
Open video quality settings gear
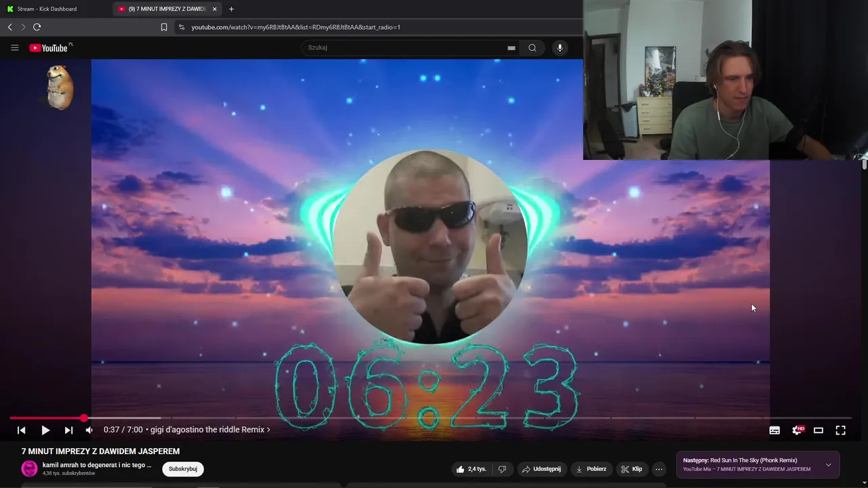click(x=797, y=430)
